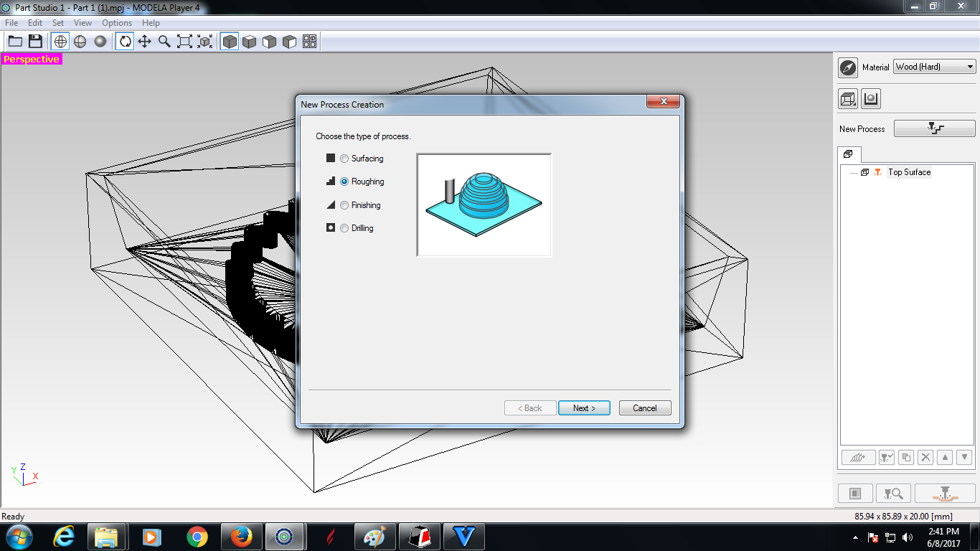Move process up with triangle arrow
980x551 pixels.
(945, 457)
